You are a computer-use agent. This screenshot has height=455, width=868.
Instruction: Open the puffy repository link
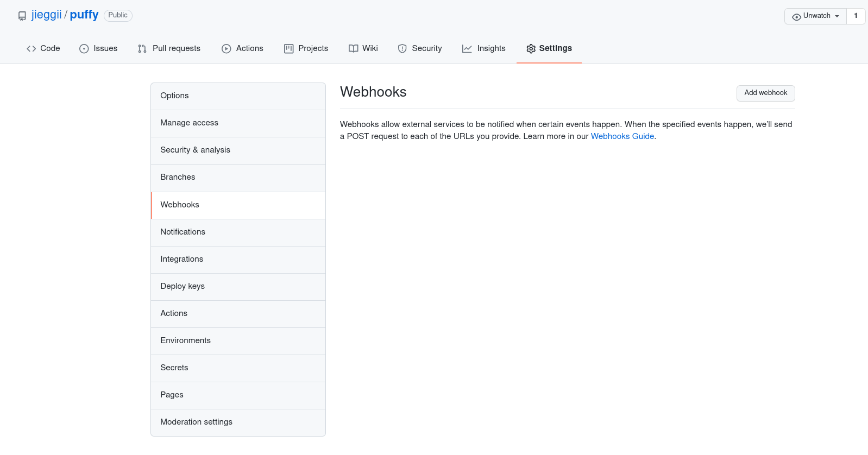pyautogui.click(x=84, y=15)
